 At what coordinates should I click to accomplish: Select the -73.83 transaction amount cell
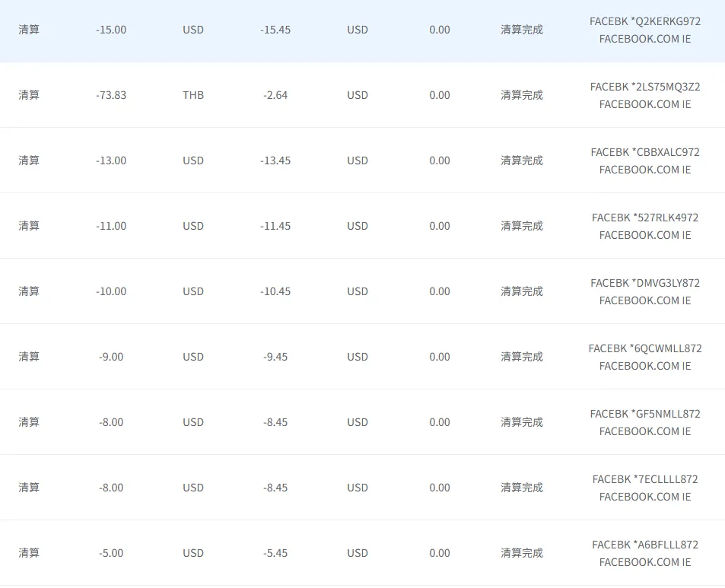tap(111, 95)
